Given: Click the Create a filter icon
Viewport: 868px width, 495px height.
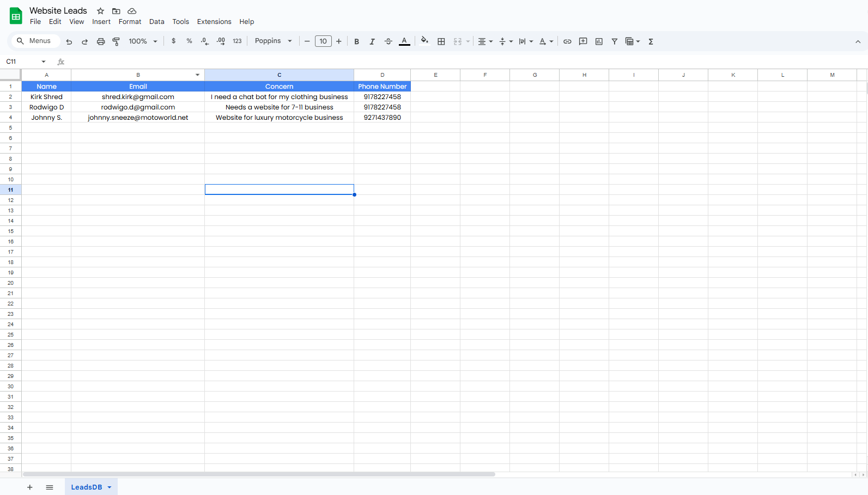Looking at the screenshot, I should point(615,41).
